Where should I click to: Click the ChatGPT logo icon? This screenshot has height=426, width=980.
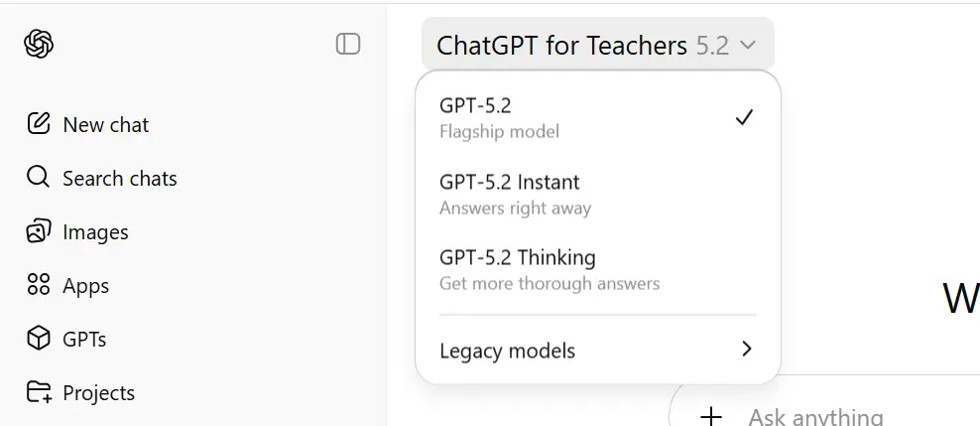coord(39,45)
